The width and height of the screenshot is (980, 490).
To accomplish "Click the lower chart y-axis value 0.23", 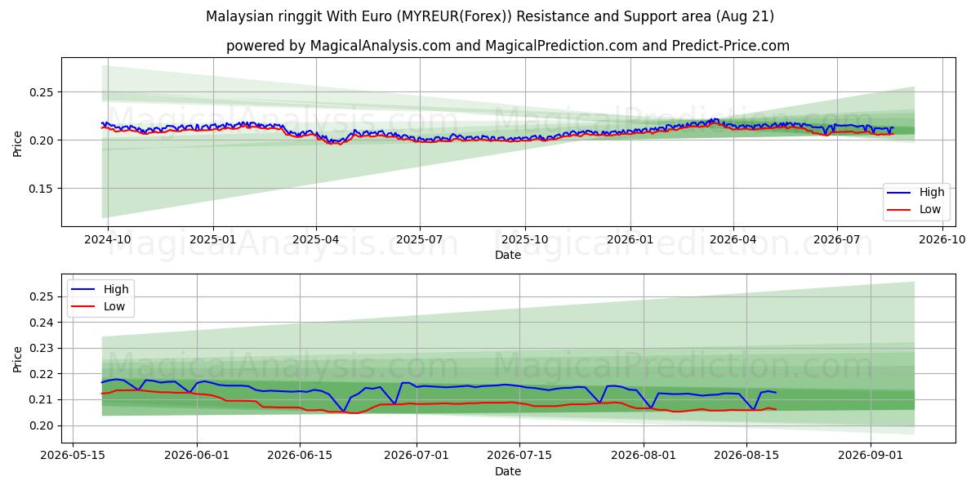I will pyautogui.click(x=42, y=348).
